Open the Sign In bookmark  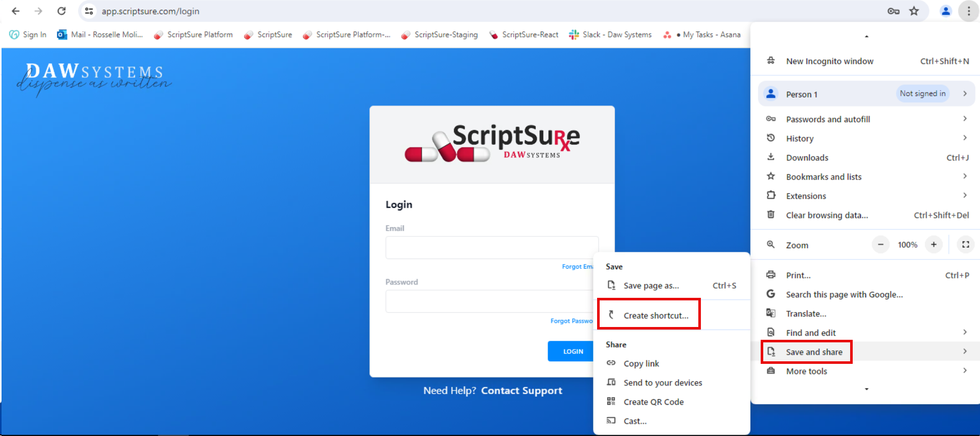coord(28,34)
